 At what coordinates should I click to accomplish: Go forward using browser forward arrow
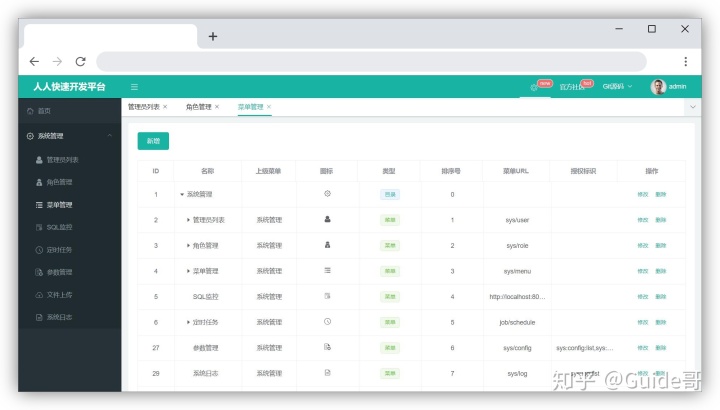coord(57,62)
